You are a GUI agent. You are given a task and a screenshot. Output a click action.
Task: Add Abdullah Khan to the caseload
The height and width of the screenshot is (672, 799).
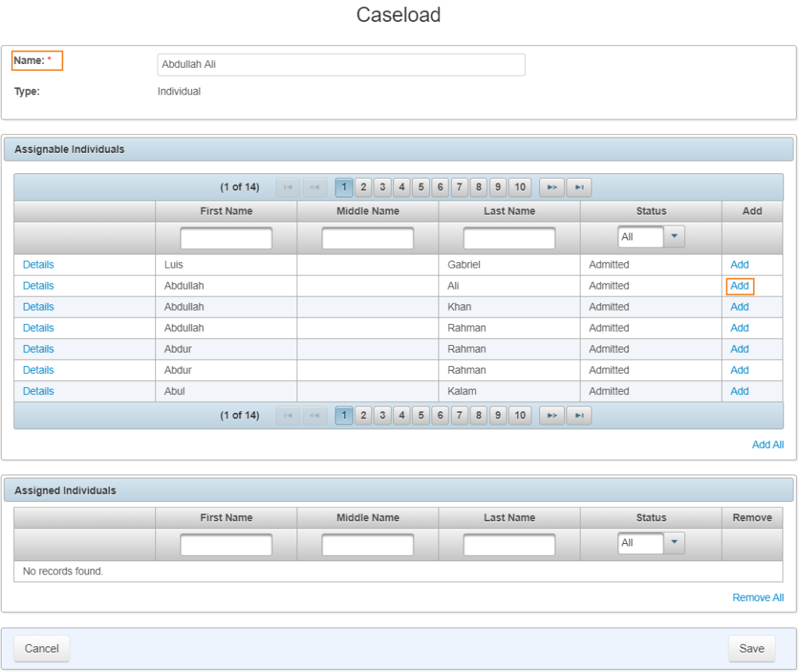pyautogui.click(x=739, y=306)
